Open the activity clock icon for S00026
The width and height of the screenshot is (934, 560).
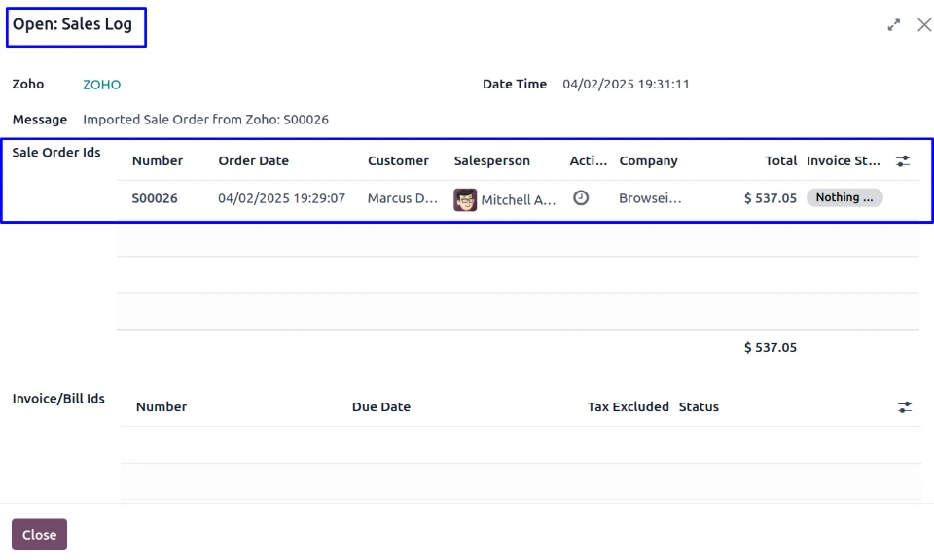pyautogui.click(x=581, y=197)
